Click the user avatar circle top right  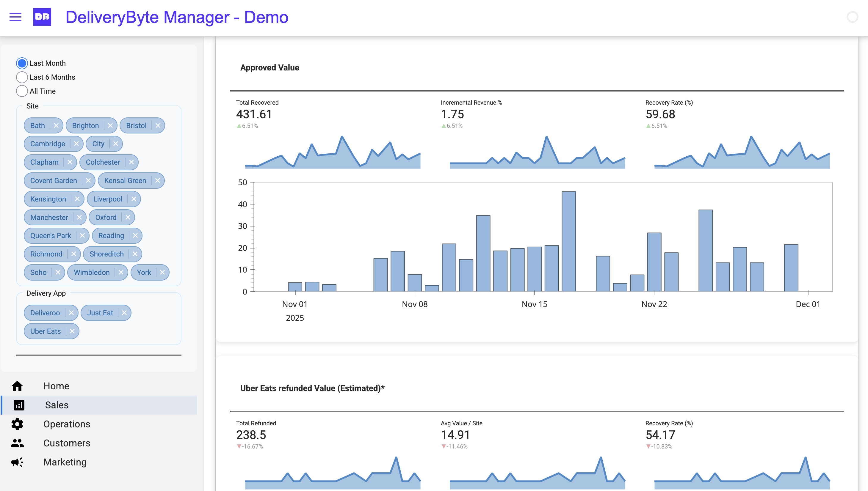853,17
